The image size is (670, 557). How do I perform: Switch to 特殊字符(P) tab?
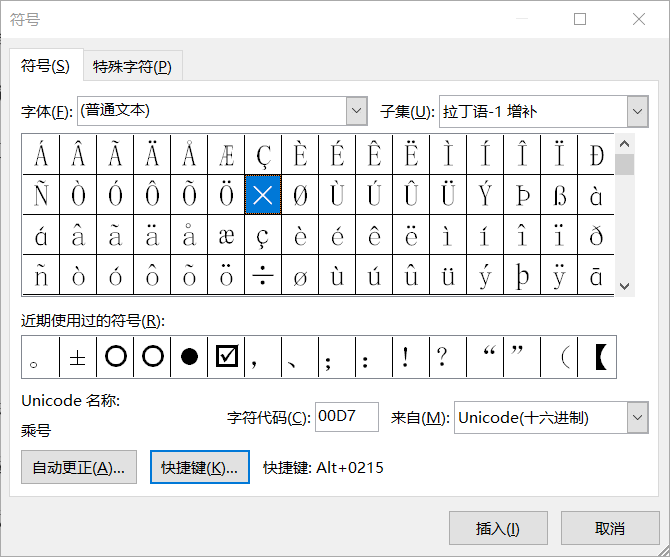point(132,66)
